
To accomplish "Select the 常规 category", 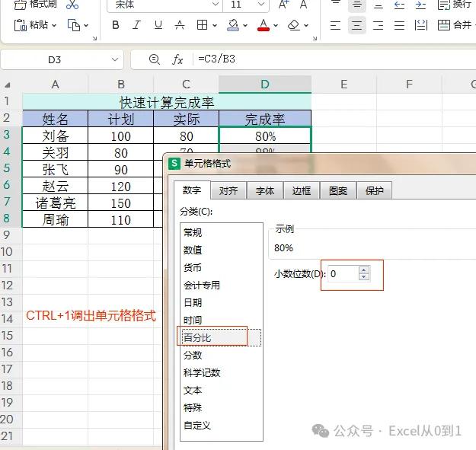I will (222, 233).
